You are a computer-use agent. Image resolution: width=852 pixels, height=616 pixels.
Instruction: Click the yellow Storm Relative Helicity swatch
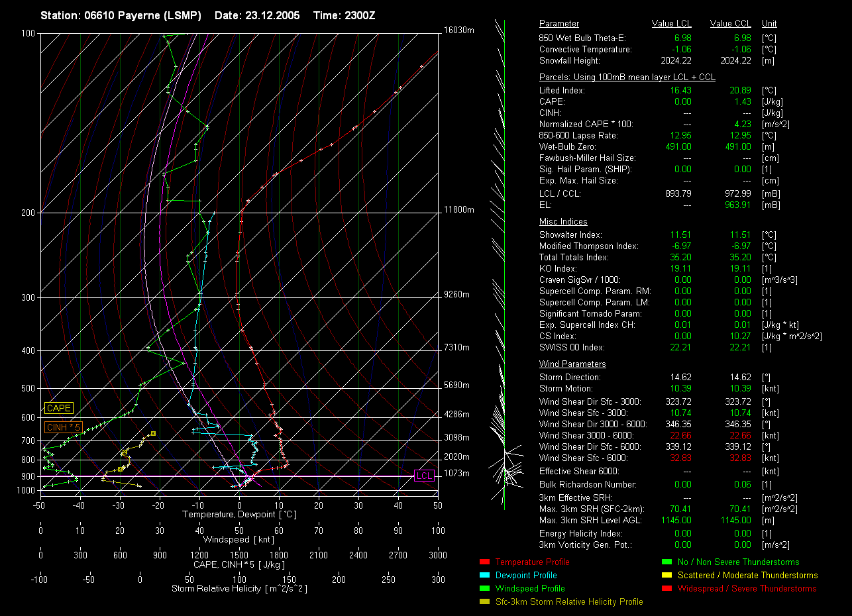[x=483, y=602]
